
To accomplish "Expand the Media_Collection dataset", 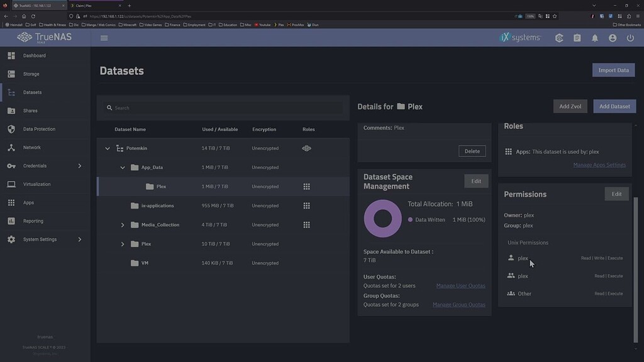I will (123, 224).
